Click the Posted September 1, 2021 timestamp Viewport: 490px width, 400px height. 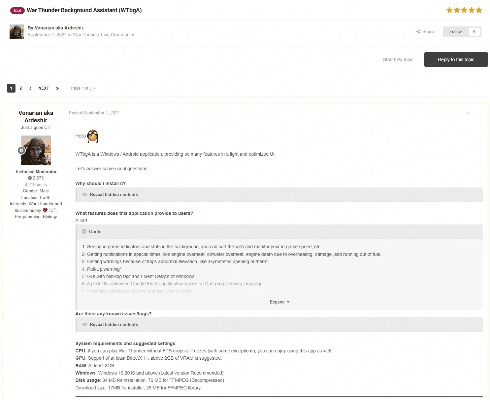coord(94,113)
